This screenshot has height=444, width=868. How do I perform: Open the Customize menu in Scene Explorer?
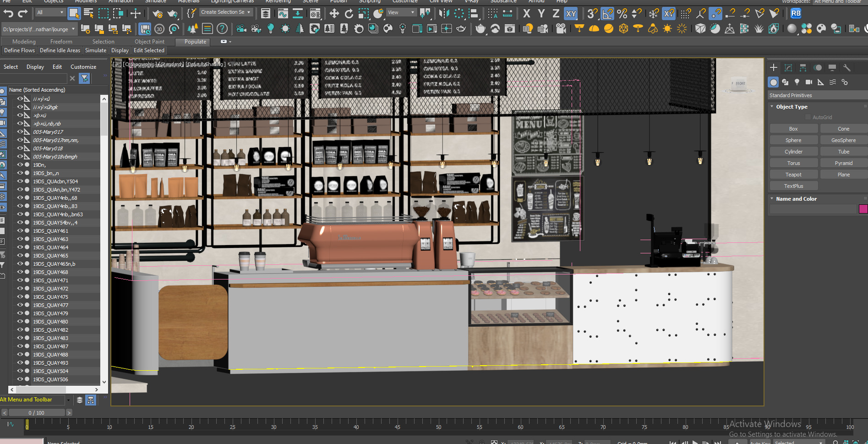[x=83, y=67]
